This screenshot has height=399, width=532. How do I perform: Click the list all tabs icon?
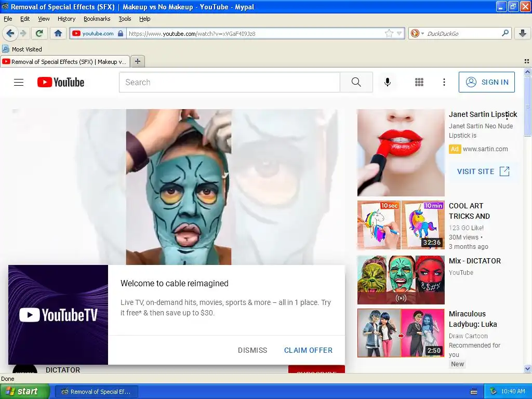527,61
